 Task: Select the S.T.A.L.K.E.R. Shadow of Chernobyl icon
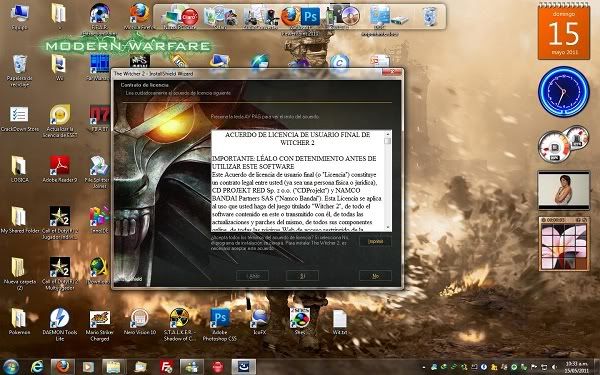click(179, 324)
